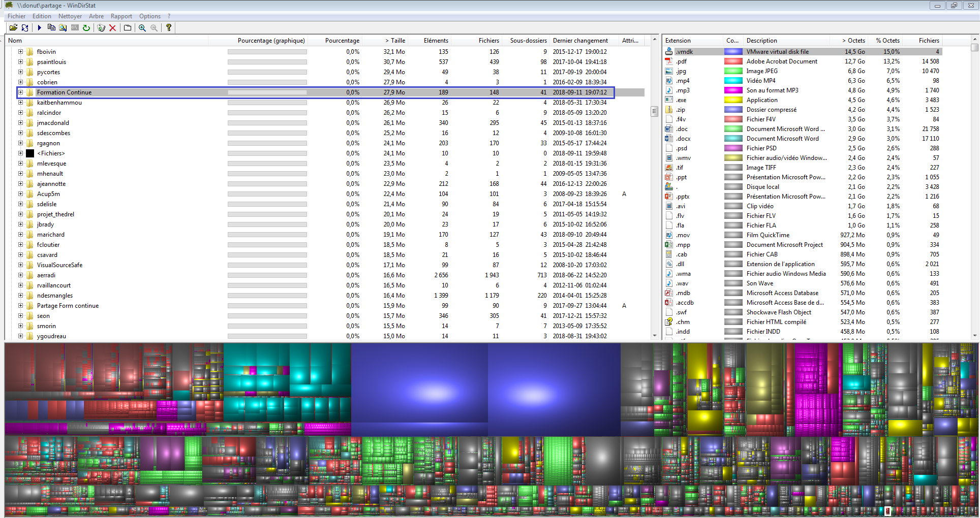Expand the VisualSourceSafe folder
This screenshot has height=518, width=980.
[x=20, y=265]
